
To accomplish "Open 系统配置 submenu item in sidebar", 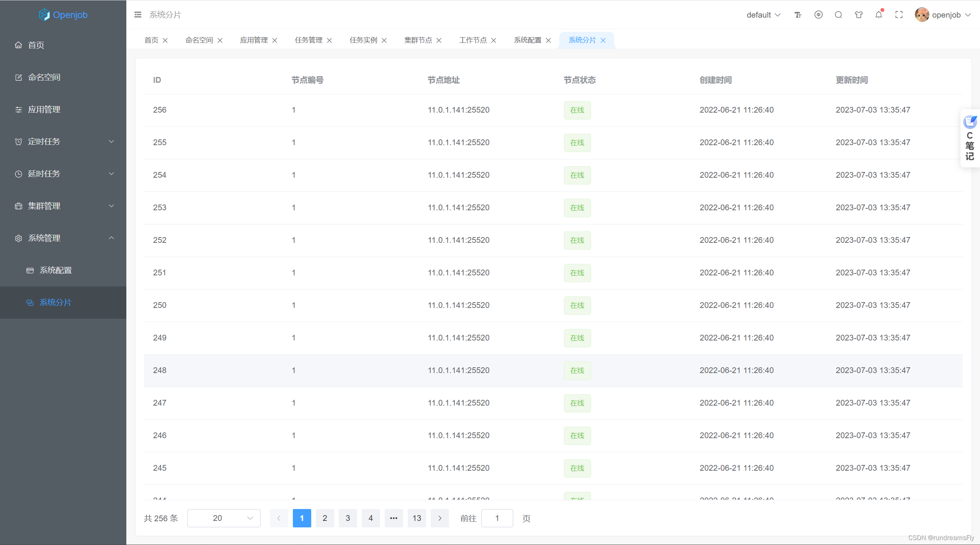I will (63, 270).
